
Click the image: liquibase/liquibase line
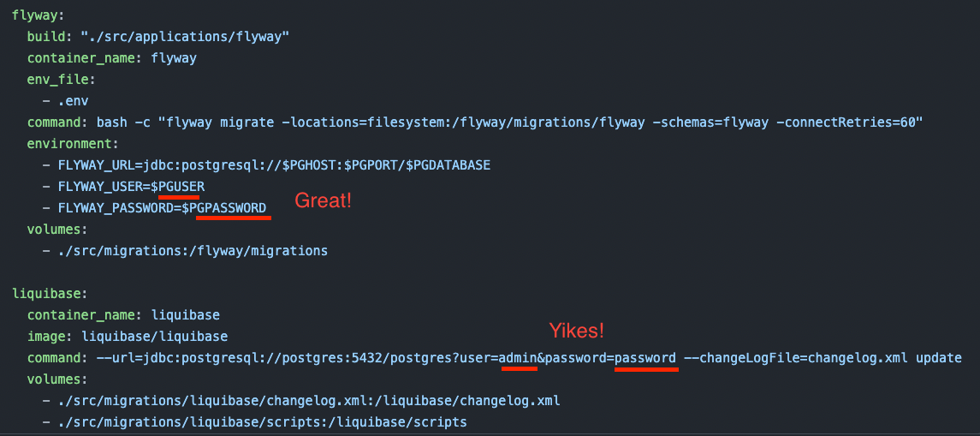[127, 337]
